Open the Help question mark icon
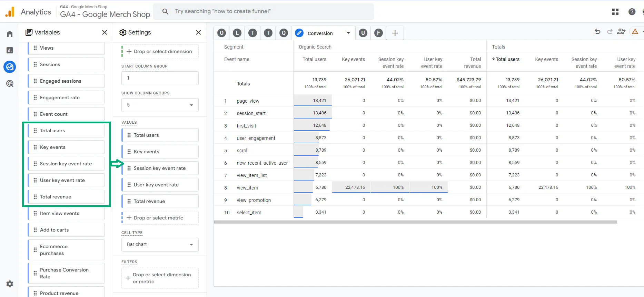644x297 pixels. click(632, 12)
